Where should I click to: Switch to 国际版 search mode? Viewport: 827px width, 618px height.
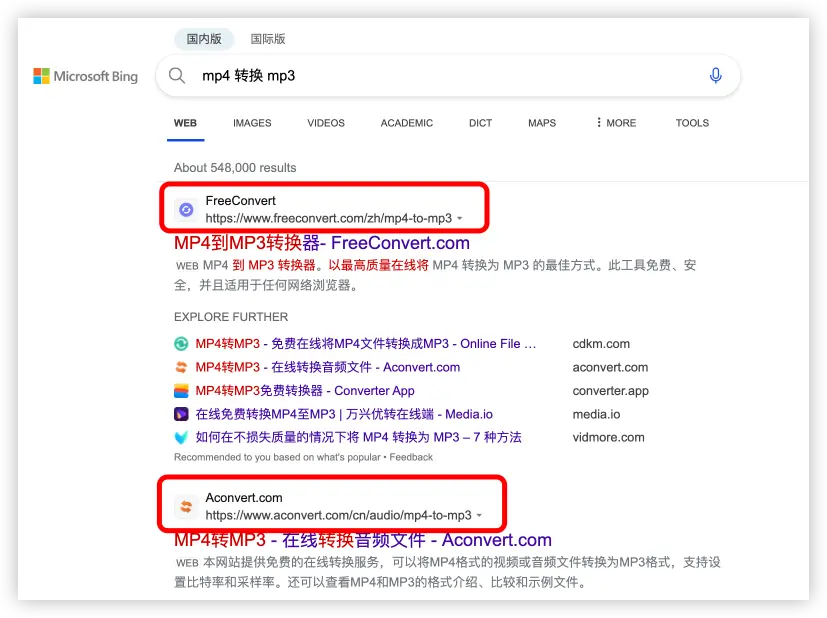[268, 39]
